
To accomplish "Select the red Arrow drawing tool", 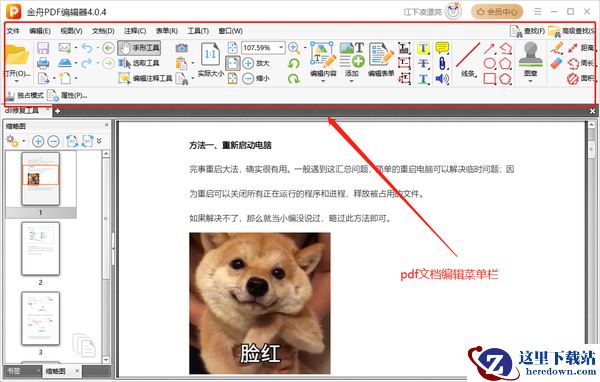I will (489, 49).
